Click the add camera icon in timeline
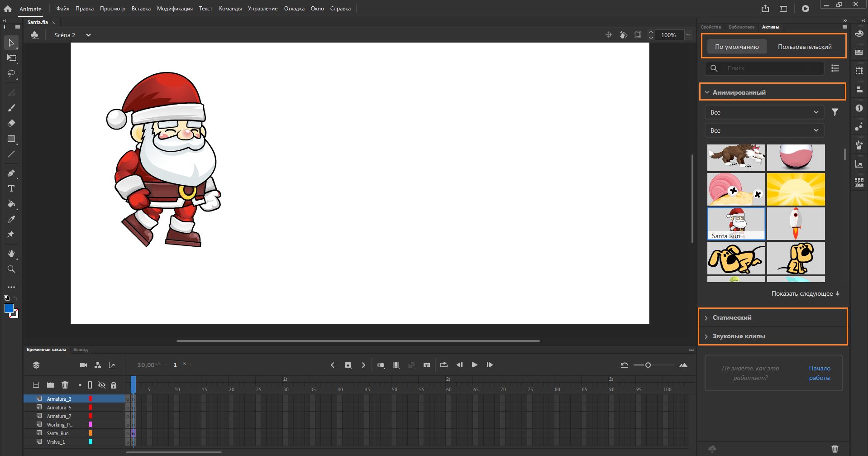868x456 pixels. [x=83, y=365]
